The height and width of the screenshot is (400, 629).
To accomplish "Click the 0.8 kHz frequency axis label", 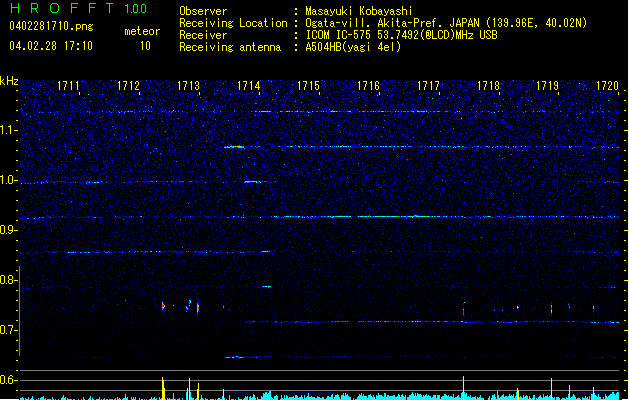I will (x=9, y=280).
